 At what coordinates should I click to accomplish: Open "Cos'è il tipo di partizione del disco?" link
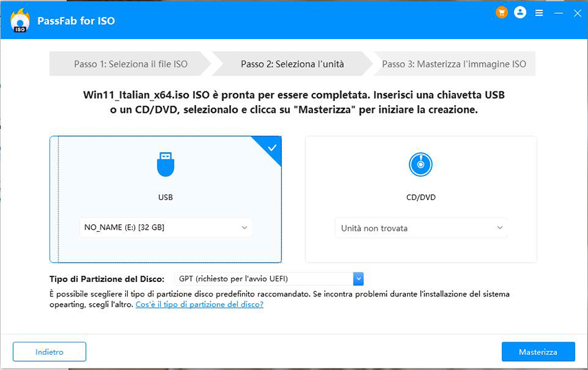[199, 304]
